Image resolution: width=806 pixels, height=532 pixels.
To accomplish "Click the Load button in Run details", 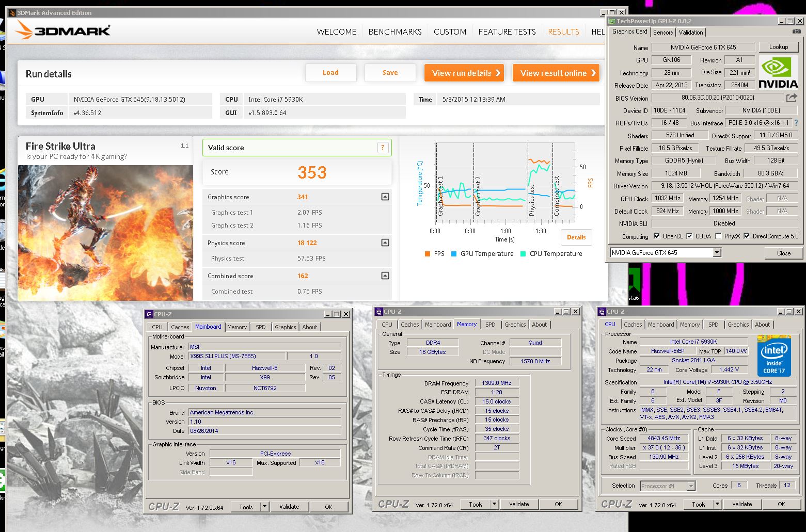I will point(330,73).
